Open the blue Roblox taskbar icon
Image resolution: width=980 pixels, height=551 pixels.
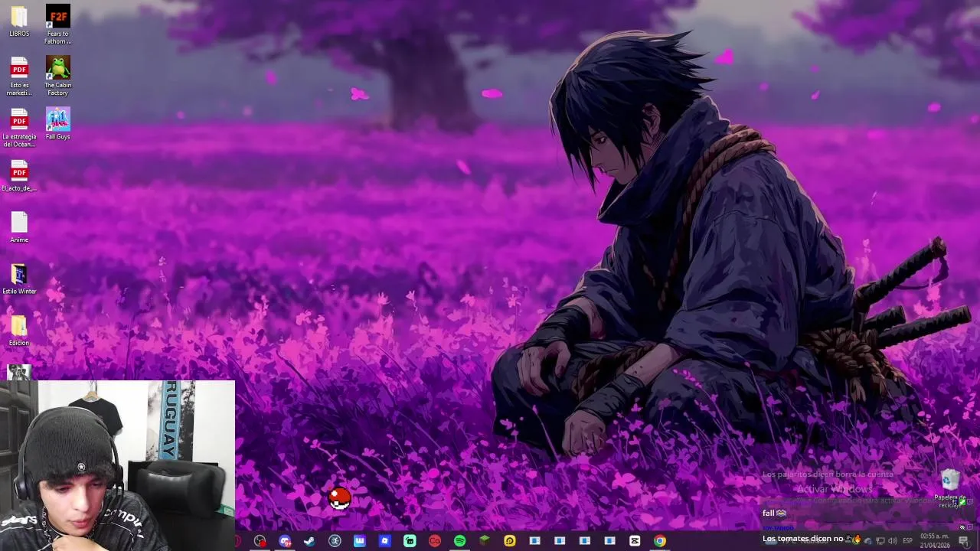click(385, 541)
